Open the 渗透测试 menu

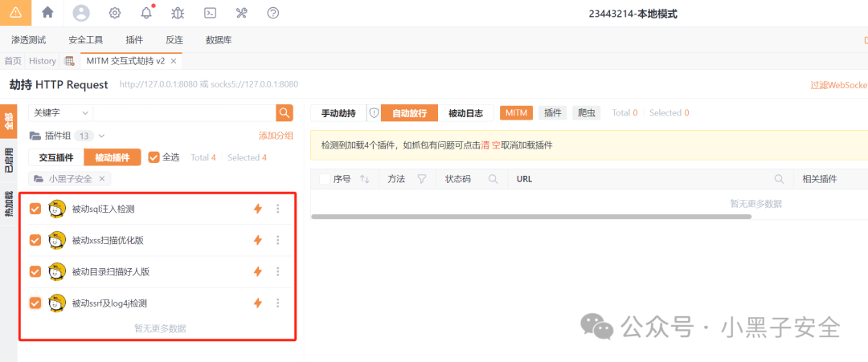point(29,40)
